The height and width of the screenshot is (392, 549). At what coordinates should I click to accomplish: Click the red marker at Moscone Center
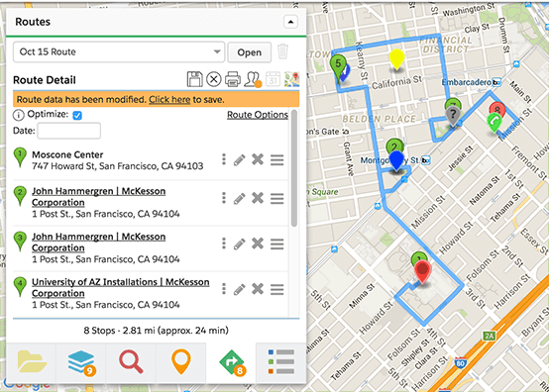pyautogui.click(x=422, y=271)
